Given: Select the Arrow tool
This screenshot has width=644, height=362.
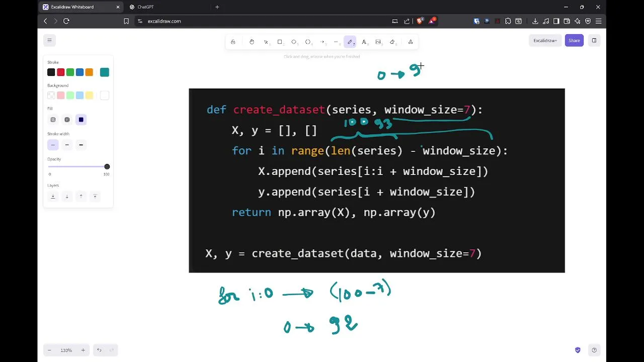Looking at the screenshot, I should (322, 42).
